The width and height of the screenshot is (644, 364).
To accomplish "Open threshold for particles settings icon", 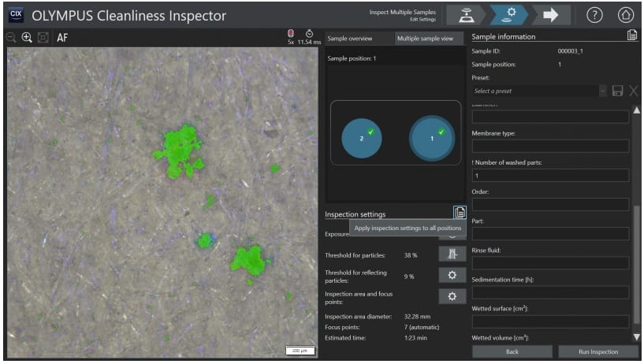I will coord(452,254).
